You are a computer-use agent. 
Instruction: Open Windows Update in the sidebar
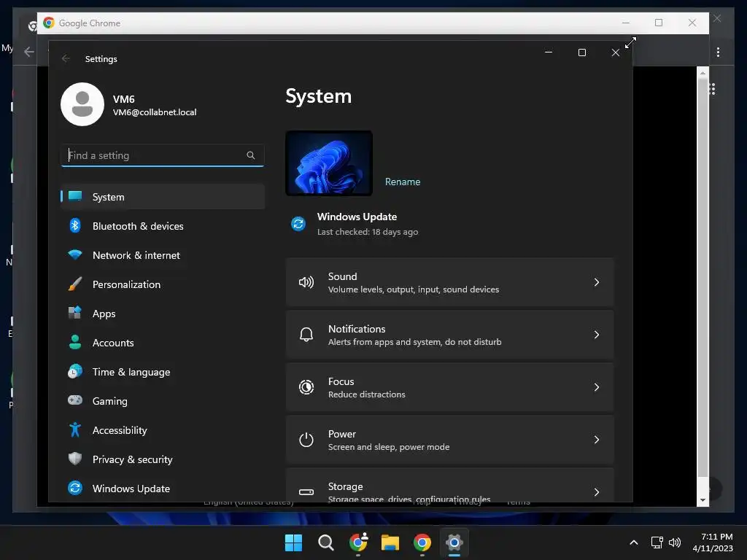pos(163,489)
